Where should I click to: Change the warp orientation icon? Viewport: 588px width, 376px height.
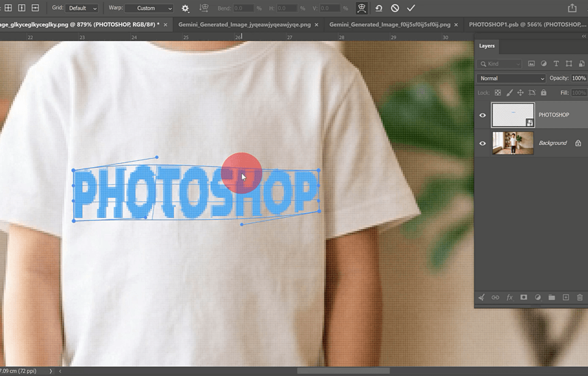(204, 8)
